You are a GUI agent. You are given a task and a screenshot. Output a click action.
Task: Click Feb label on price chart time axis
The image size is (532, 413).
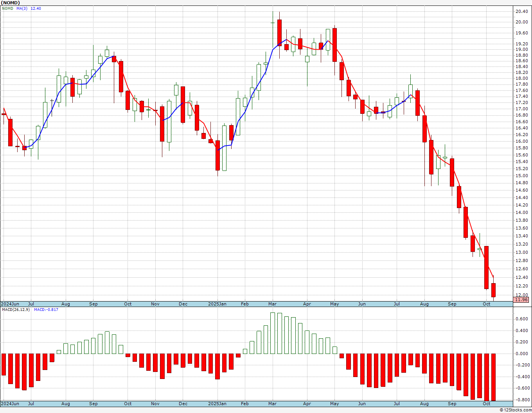coord(245,304)
